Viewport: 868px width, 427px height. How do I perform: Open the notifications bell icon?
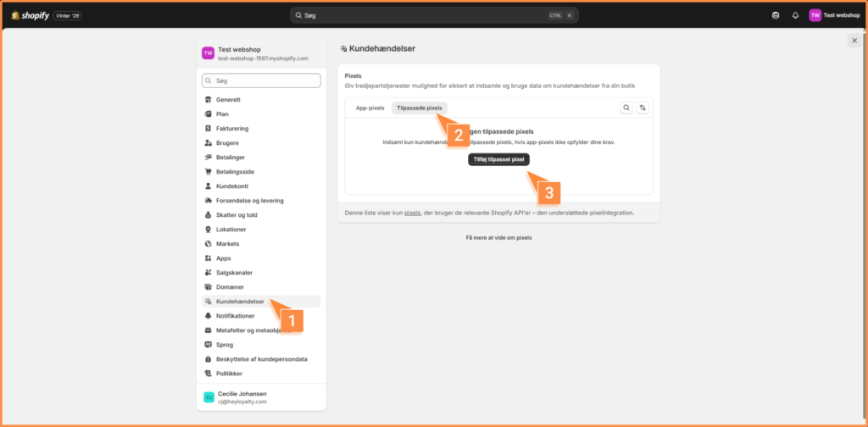click(795, 15)
